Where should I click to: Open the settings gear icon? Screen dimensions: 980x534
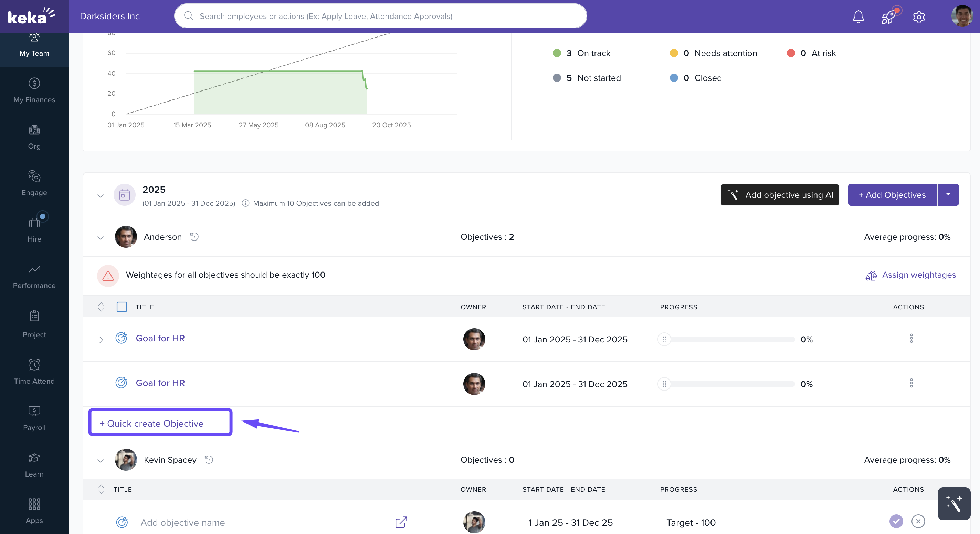coord(919,17)
